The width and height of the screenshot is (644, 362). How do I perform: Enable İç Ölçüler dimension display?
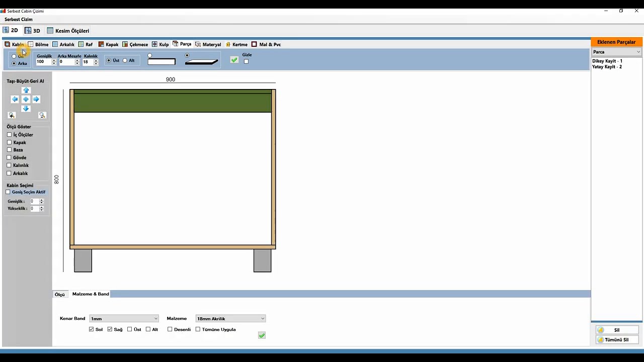9,135
